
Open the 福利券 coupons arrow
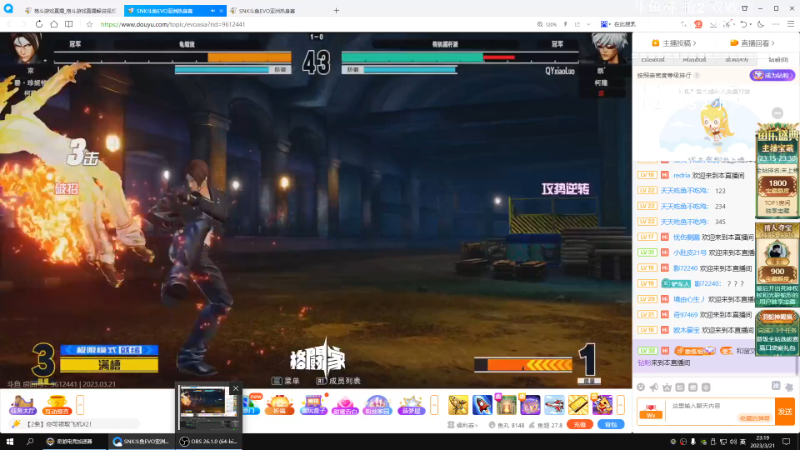(x=463, y=424)
